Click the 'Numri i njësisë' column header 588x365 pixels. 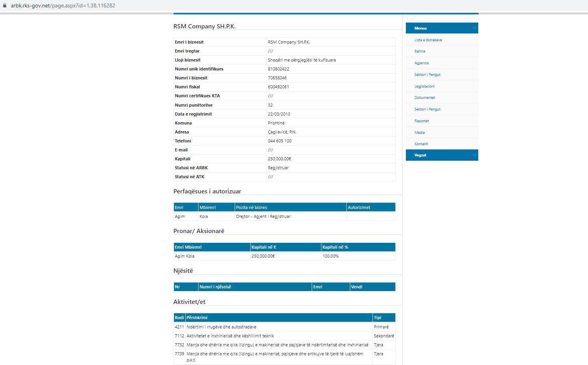coord(215,287)
